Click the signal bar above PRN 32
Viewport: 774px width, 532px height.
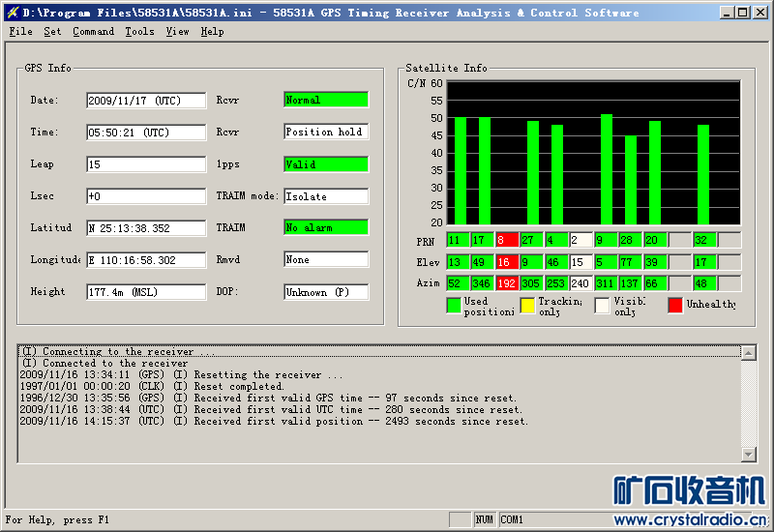pyautogui.click(x=703, y=175)
